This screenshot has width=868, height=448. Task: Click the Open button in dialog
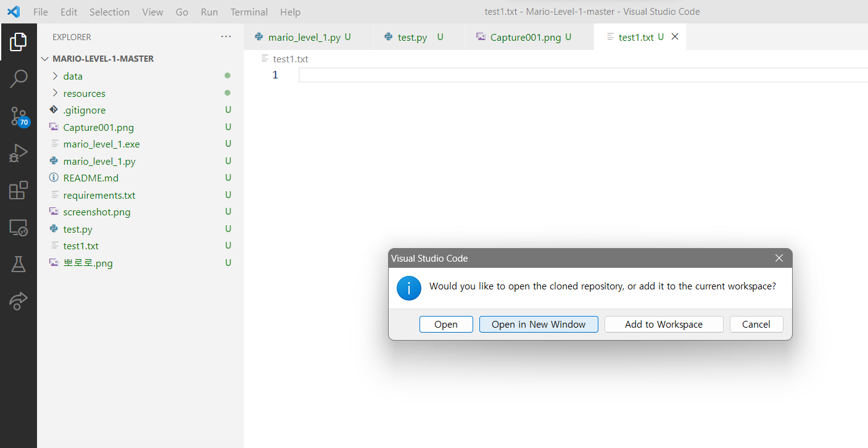[446, 325]
